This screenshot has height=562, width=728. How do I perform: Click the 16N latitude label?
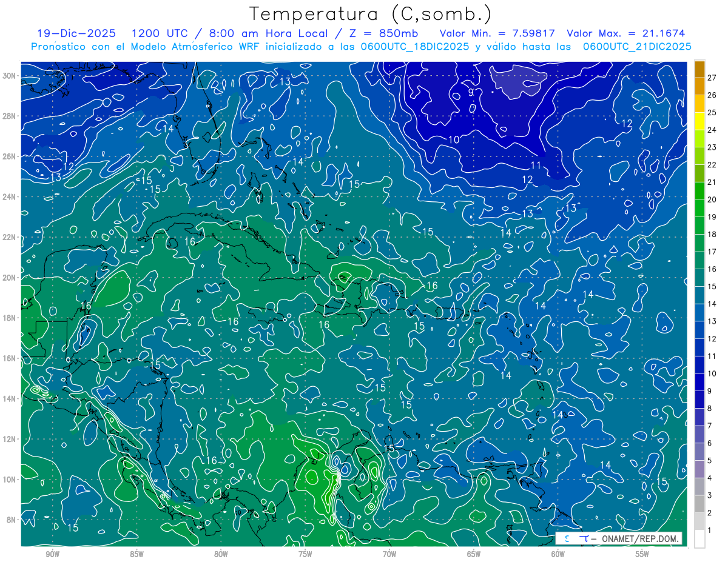tap(9, 358)
